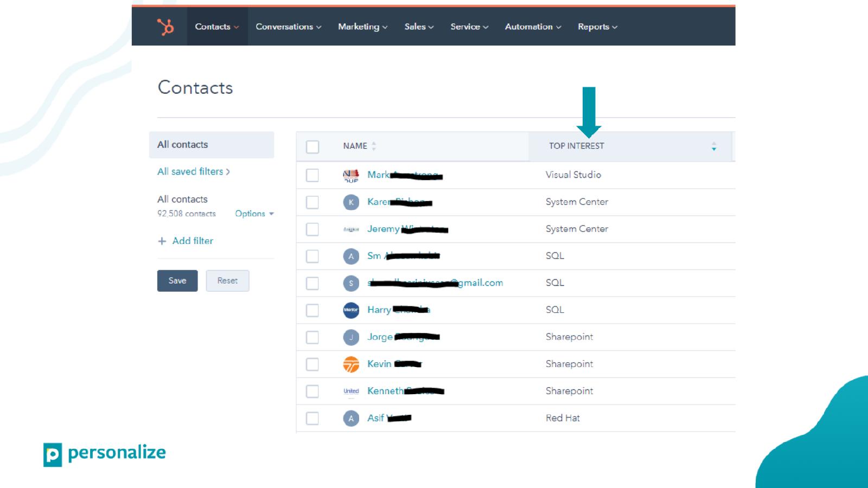Open the Sm contact record
The height and width of the screenshot is (488, 868).
[404, 256]
